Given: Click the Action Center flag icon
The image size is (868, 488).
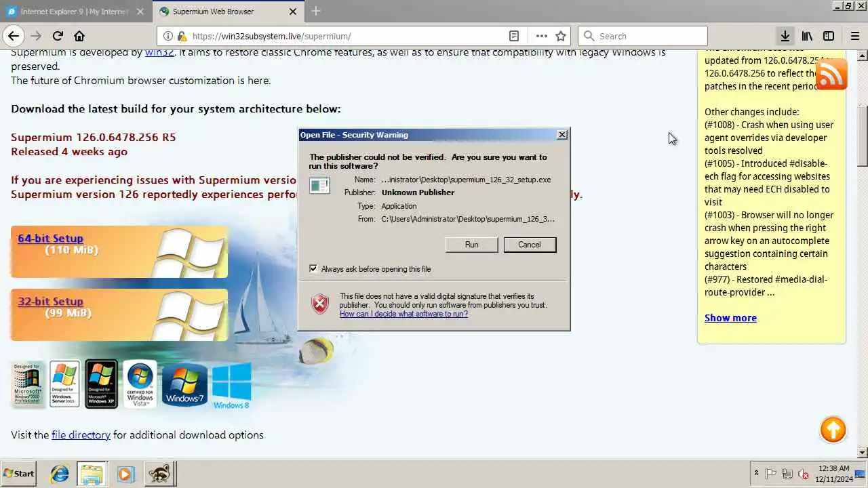Looking at the screenshot, I should pos(771,474).
